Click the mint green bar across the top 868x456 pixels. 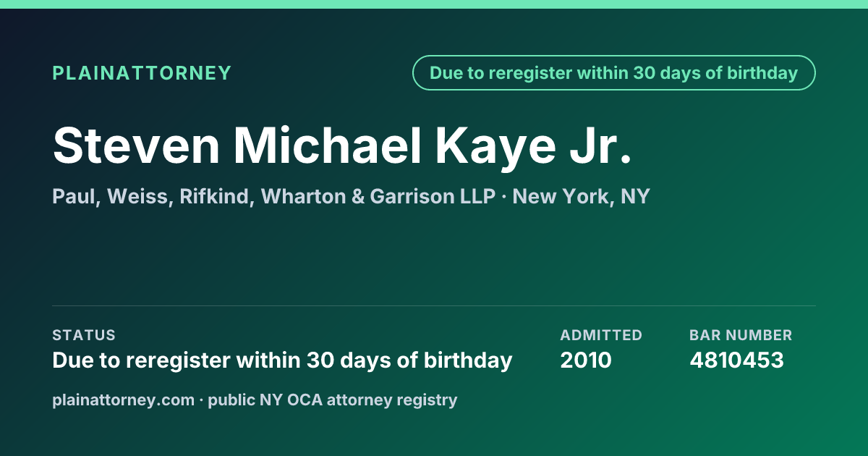(x=434, y=4)
